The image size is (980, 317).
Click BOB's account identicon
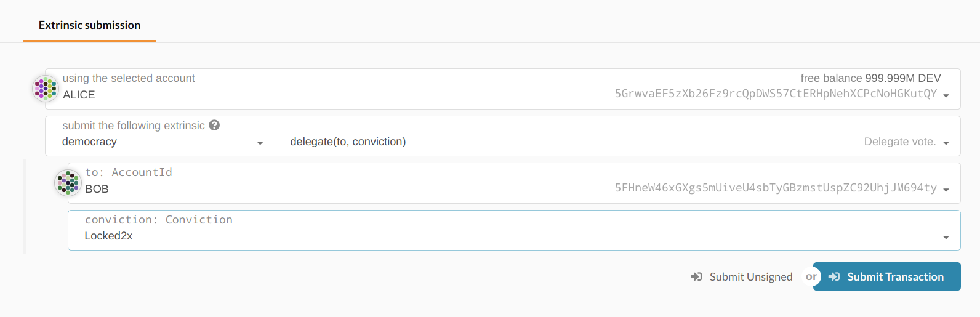(x=68, y=183)
